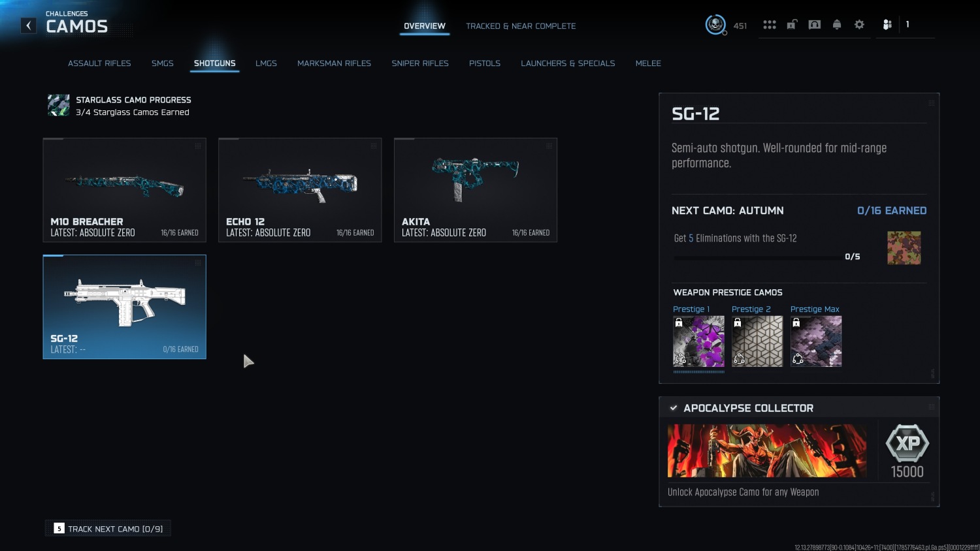Click "0/16 Earned" on the SG-12 card
The height and width of the screenshot is (551, 980).
click(x=181, y=349)
